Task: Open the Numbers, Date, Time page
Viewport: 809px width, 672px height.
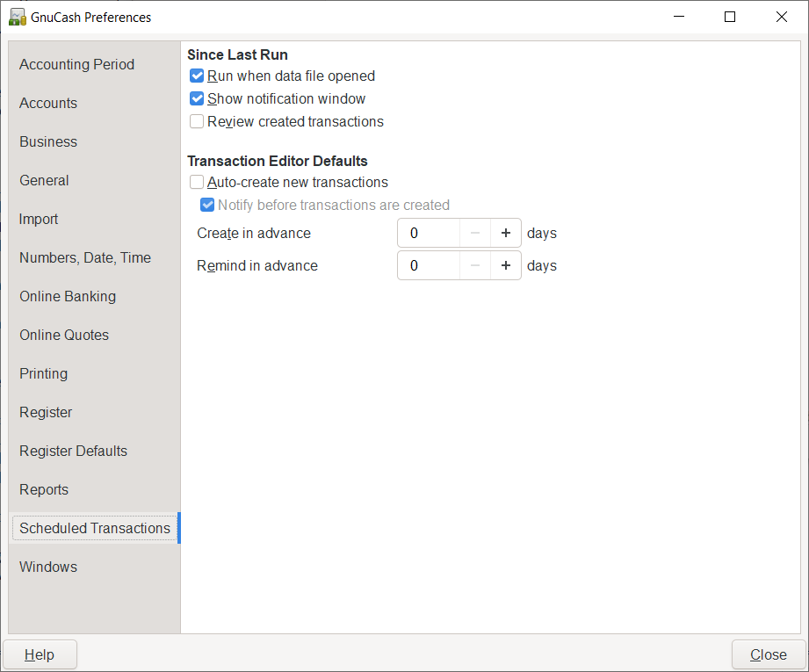Action: pos(85,257)
